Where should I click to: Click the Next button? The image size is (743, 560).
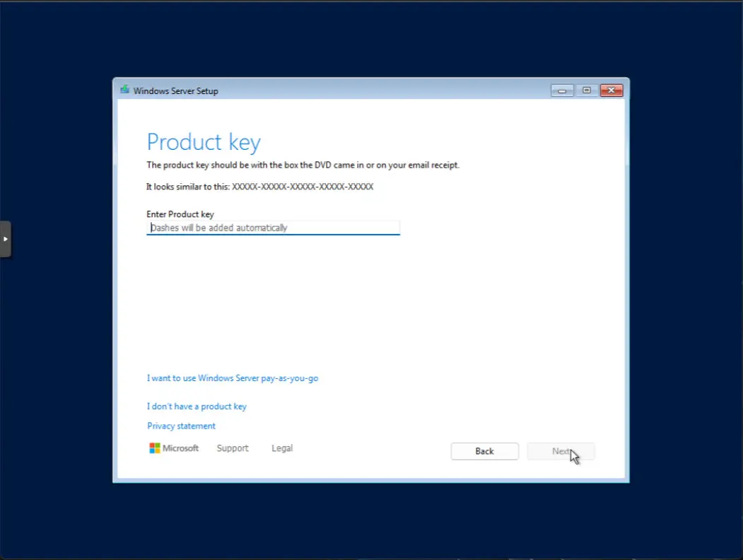[x=561, y=451]
